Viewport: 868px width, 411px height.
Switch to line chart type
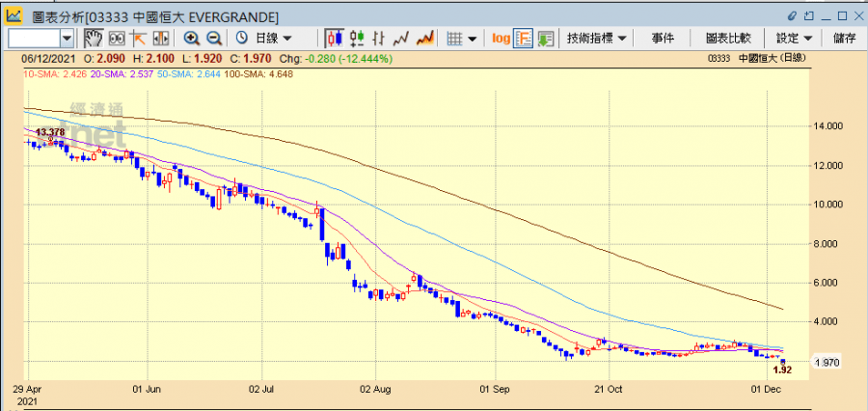(402, 38)
